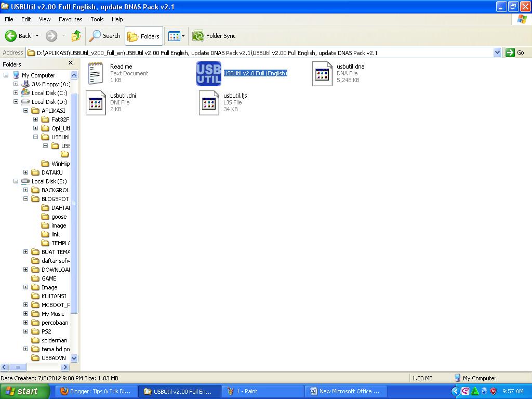Expand the Local Disk (C:) node

pos(16,92)
